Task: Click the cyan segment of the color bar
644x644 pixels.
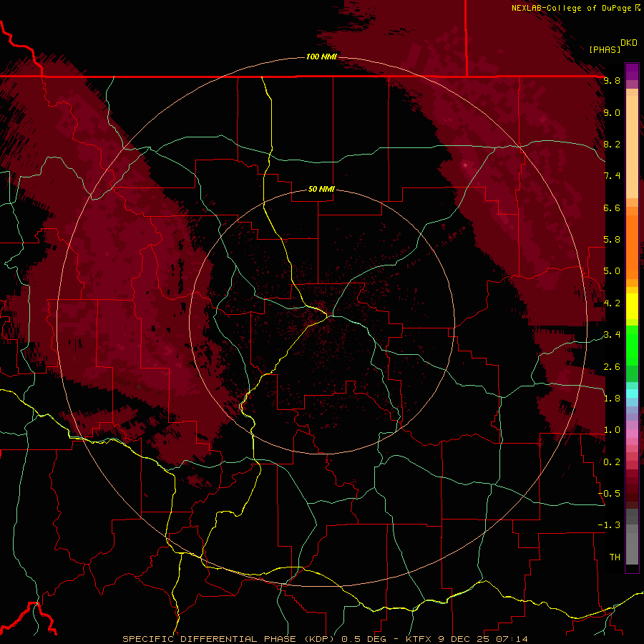Action: click(x=632, y=394)
